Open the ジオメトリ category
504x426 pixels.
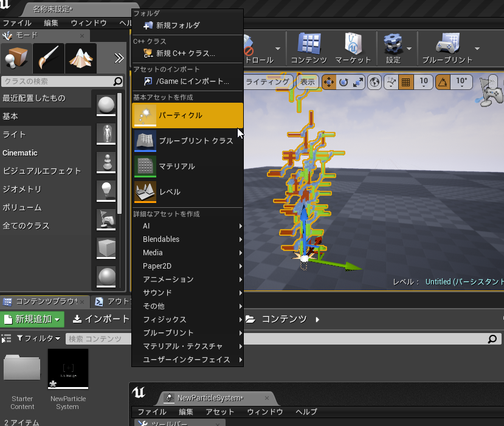46,189
